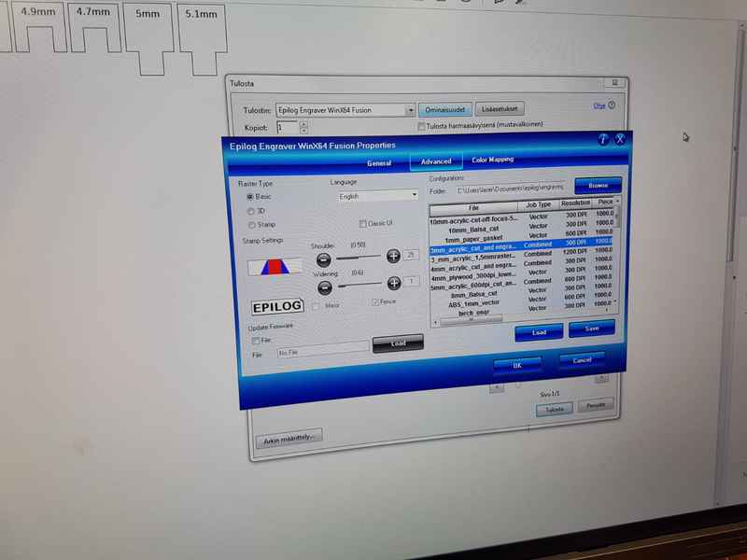Toggle the Mirror checkbox
The width and height of the screenshot is (747, 560).
(316, 306)
